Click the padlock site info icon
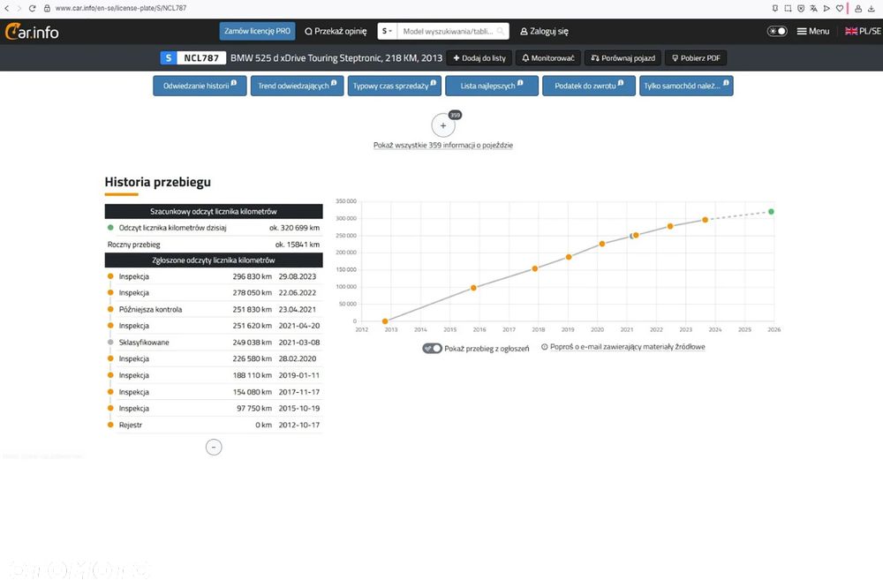The width and height of the screenshot is (883, 588). (48, 8)
